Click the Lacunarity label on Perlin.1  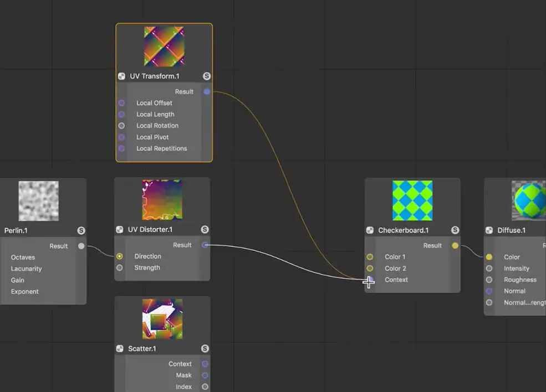[26, 269]
